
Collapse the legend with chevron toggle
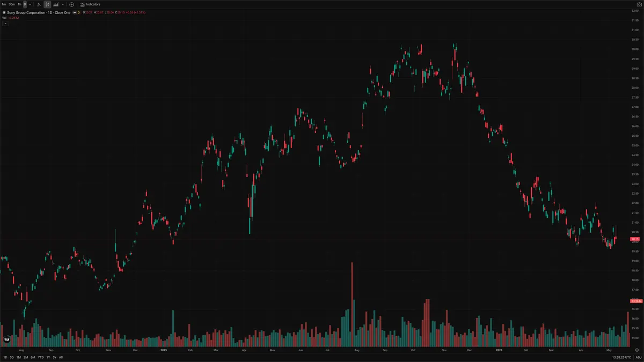tap(5, 24)
